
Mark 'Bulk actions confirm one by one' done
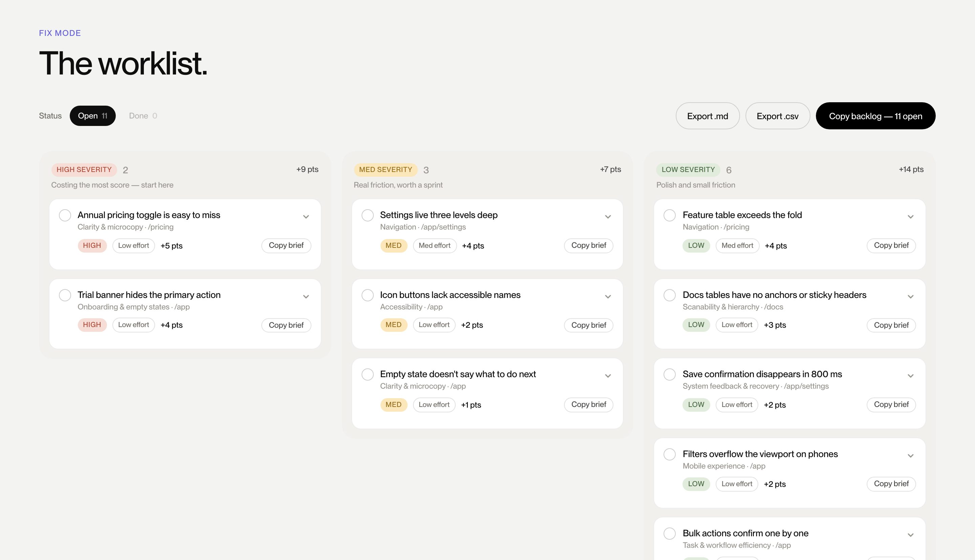(670, 534)
